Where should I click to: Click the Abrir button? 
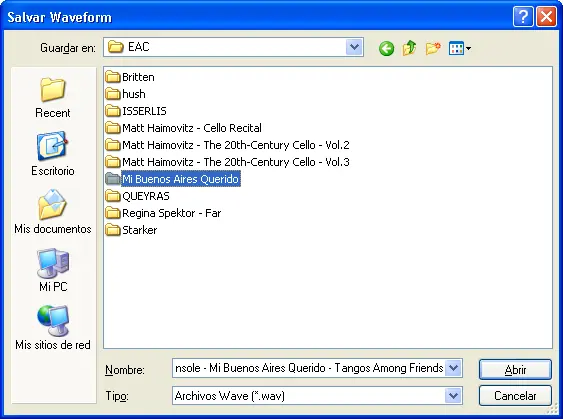coord(515,369)
